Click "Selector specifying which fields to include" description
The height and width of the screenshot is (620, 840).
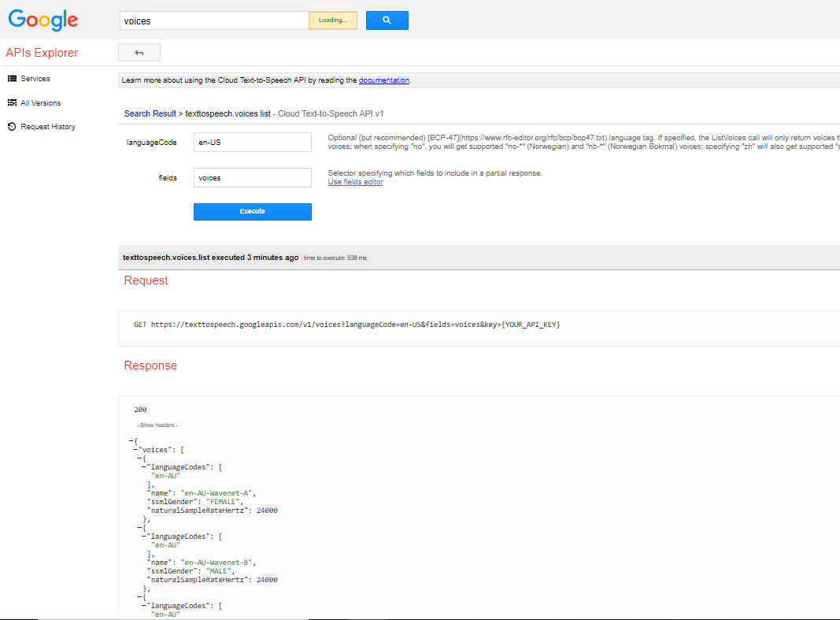pos(435,173)
